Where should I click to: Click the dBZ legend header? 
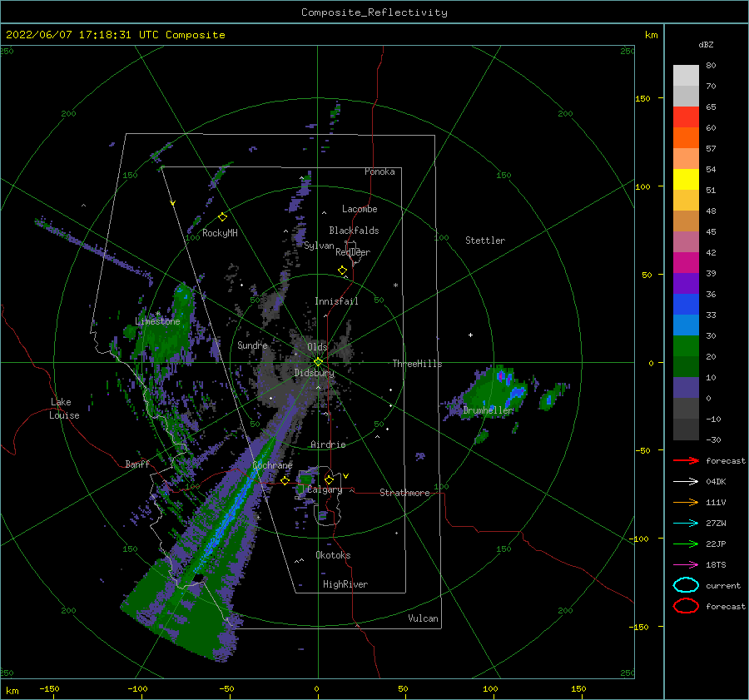706,44
